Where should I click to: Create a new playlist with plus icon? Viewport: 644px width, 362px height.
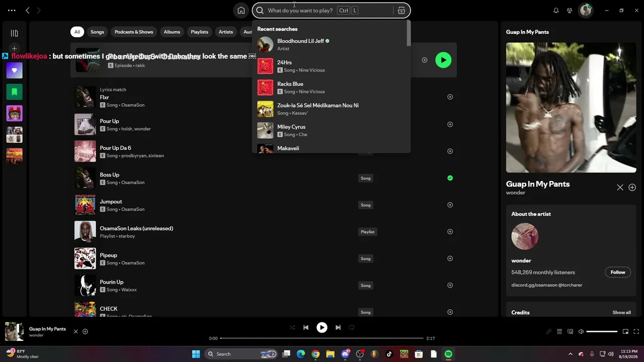point(14,49)
